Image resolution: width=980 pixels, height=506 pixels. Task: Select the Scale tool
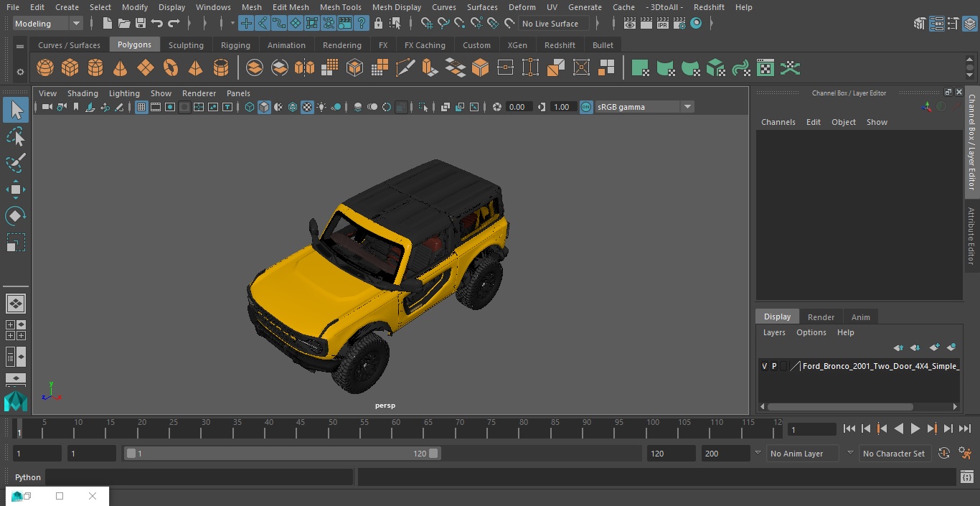pyautogui.click(x=16, y=243)
